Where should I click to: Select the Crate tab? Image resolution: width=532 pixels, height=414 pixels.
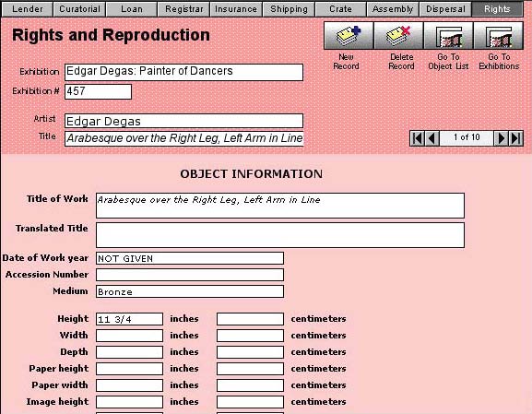[x=340, y=9]
